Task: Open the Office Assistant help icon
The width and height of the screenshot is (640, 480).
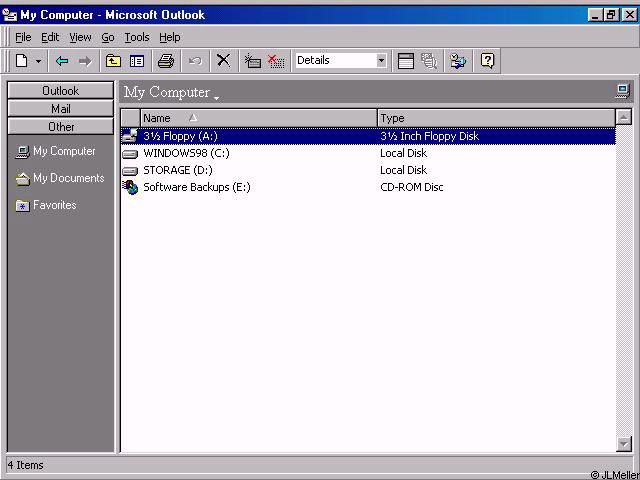Action: [487, 61]
